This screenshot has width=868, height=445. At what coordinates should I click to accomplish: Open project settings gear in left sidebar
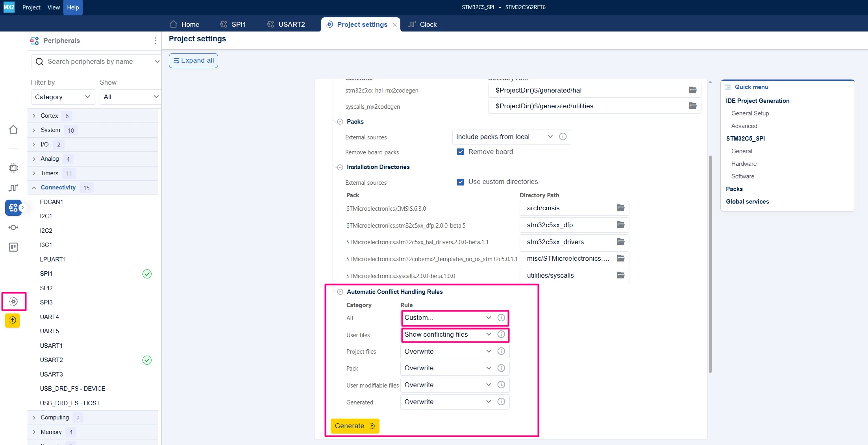point(13,302)
